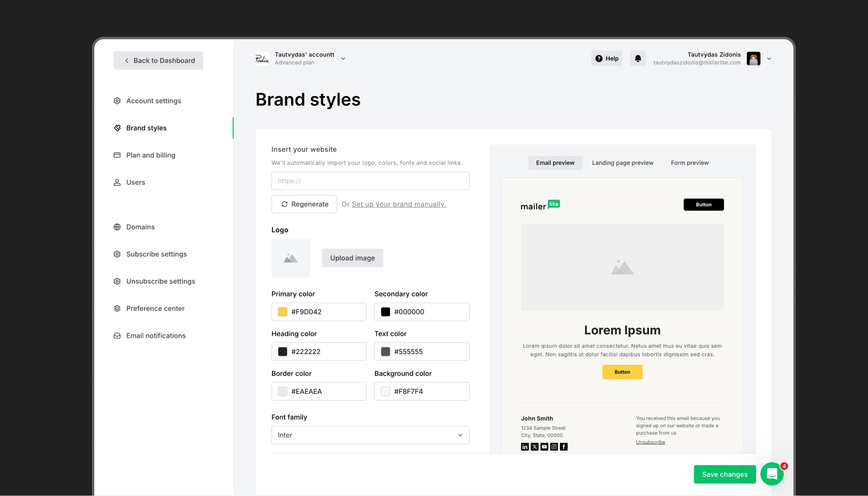This screenshot has height=496, width=868.
Task: Click Tautvydas' accountt name
Action: click(x=305, y=54)
